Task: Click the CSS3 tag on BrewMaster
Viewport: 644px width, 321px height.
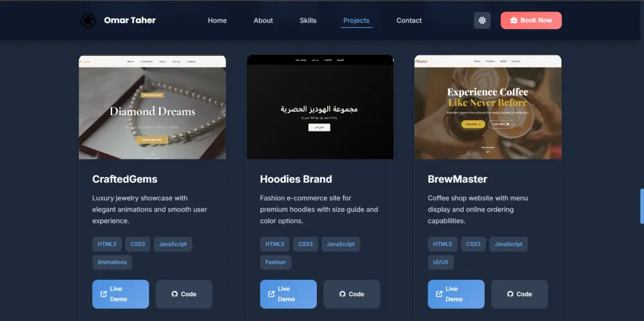Action: pos(473,244)
